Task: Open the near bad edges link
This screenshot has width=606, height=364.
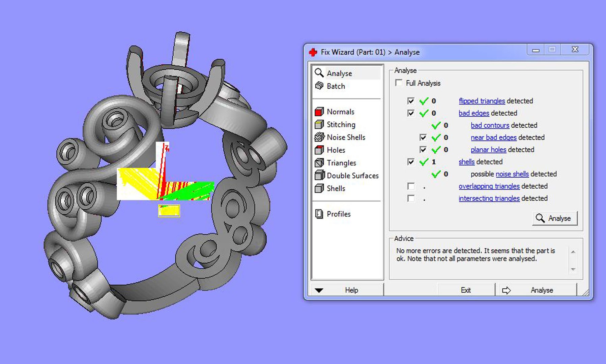Action: [x=494, y=138]
